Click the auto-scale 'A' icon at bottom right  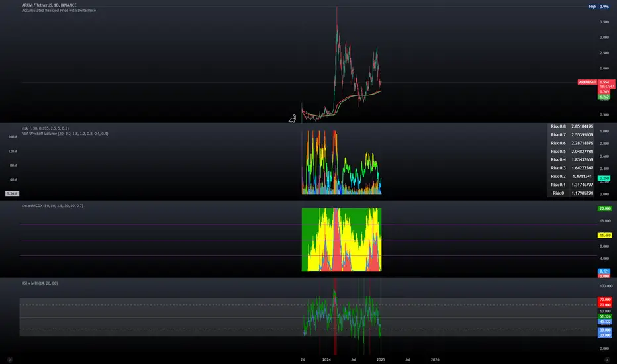coord(607,359)
